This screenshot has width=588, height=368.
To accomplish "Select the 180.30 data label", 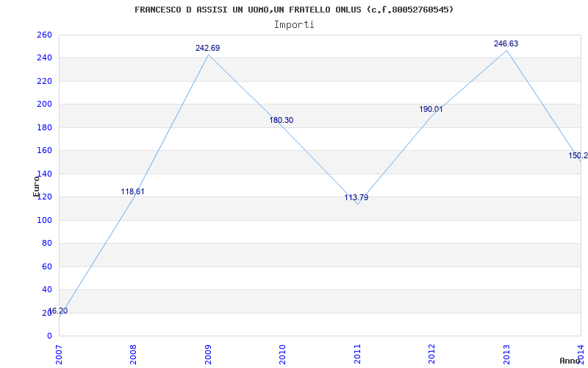I will [x=282, y=120].
